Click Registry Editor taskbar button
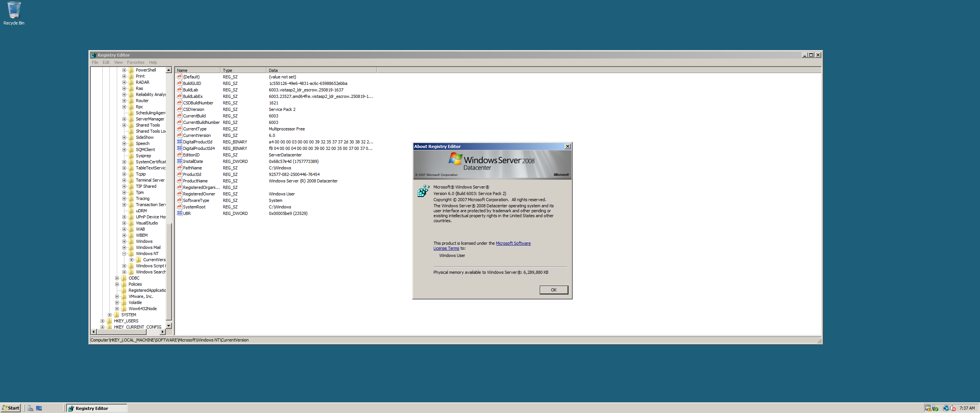Viewport: 980px width, 413px height. [96, 408]
